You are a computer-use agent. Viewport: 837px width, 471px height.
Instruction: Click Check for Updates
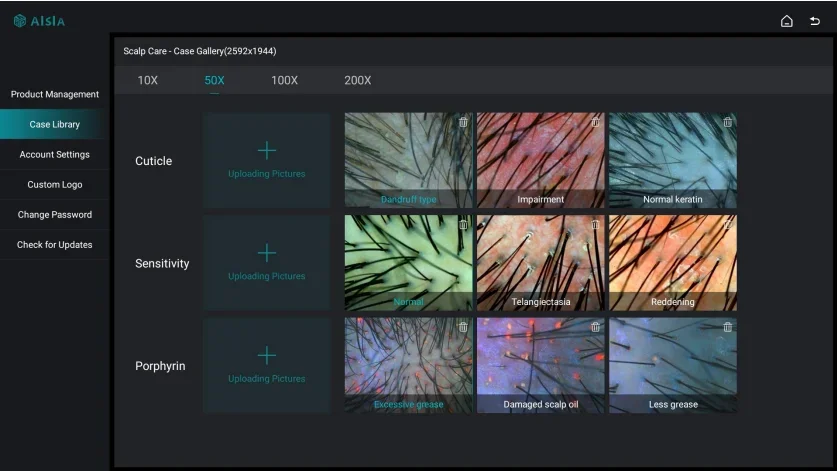point(55,244)
